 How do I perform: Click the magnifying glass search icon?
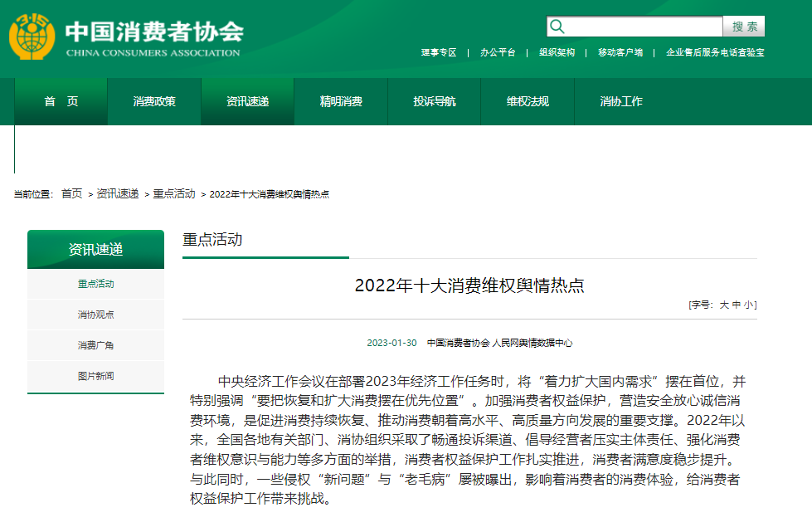(557, 27)
